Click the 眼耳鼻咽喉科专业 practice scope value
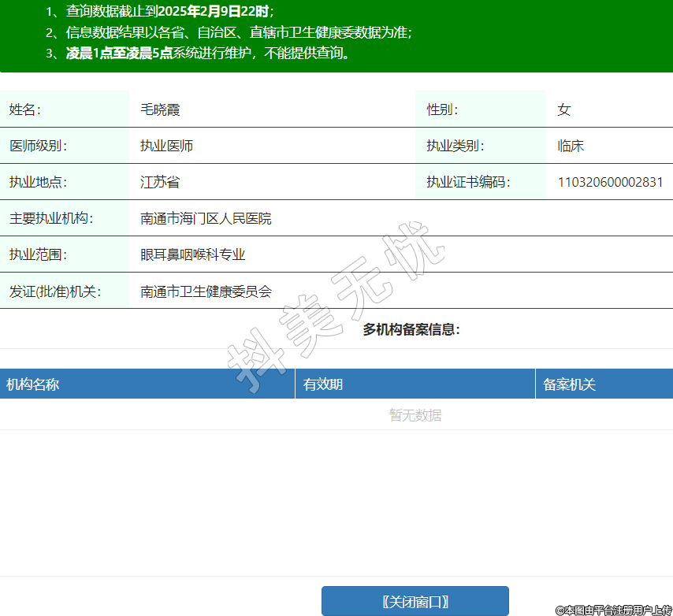This screenshot has height=616, width=673. tap(193, 254)
